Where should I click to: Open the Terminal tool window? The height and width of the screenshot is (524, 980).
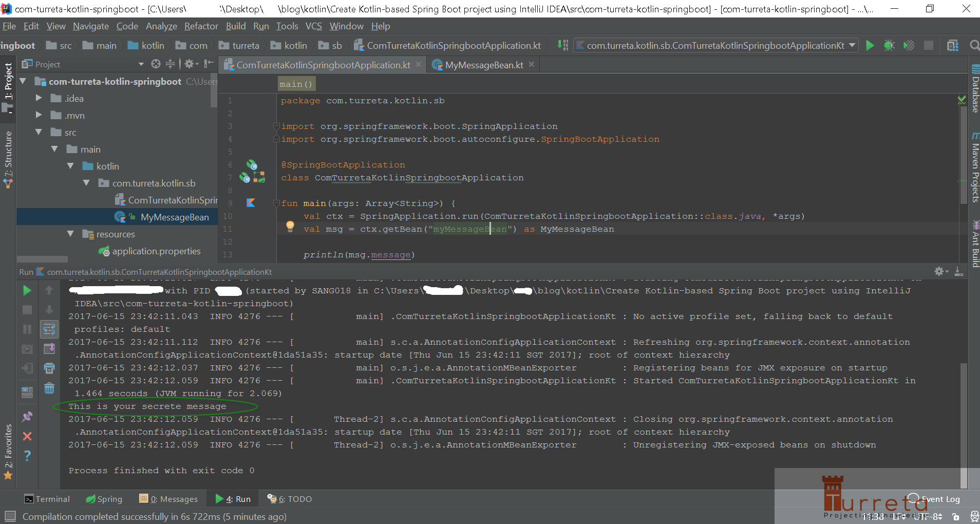[x=47, y=499]
